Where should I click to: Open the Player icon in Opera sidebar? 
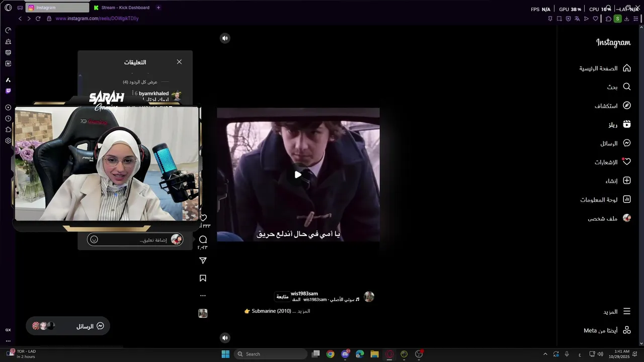coord(8,108)
